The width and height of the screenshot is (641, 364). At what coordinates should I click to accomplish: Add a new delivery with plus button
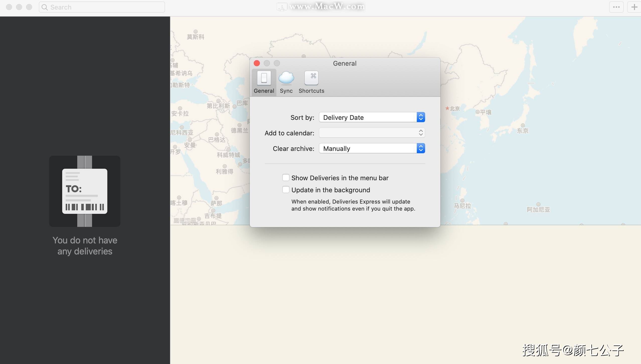[x=634, y=7]
